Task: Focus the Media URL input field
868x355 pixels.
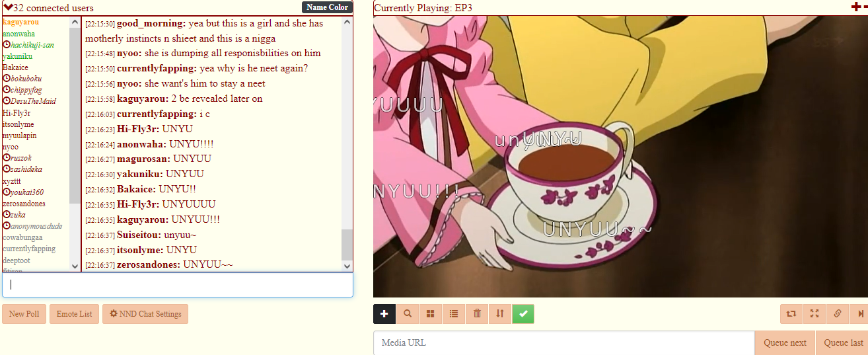Action: click(564, 342)
